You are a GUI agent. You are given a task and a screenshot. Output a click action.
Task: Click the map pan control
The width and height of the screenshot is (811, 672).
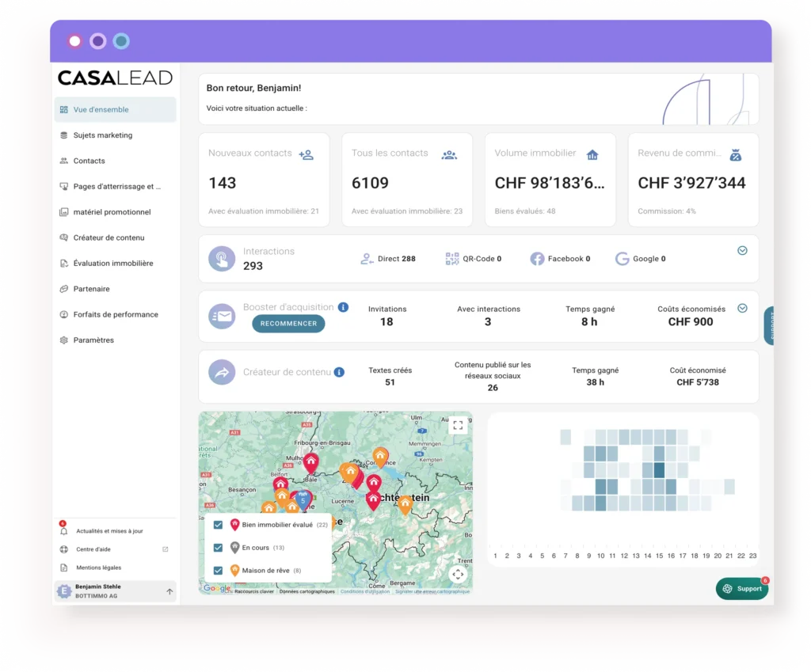tap(458, 575)
